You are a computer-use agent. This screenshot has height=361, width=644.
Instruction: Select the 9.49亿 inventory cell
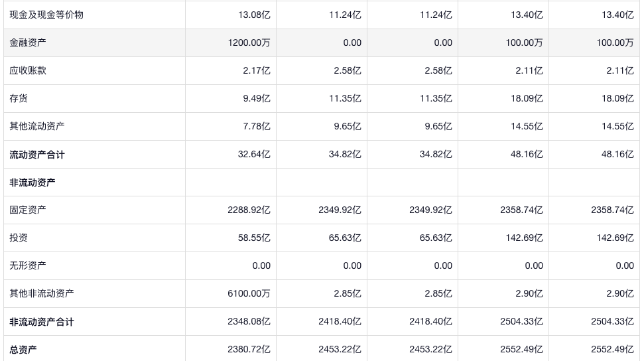click(256, 98)
